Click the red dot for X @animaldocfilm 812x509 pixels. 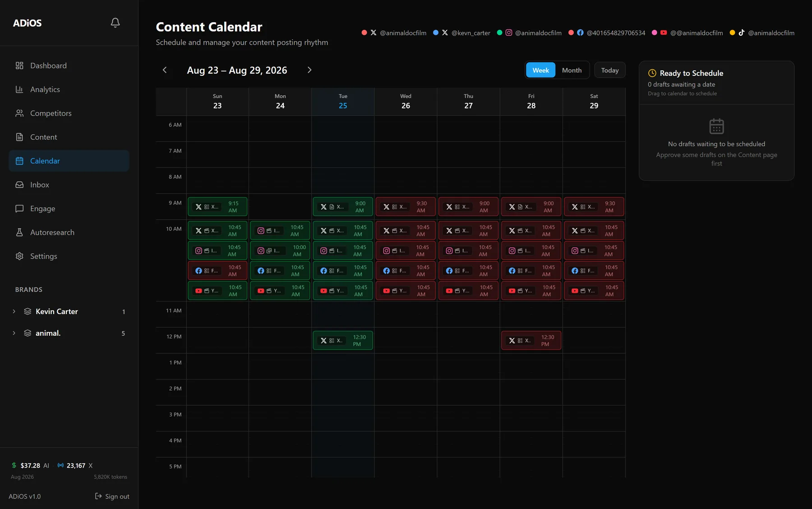tap(364, 32)
